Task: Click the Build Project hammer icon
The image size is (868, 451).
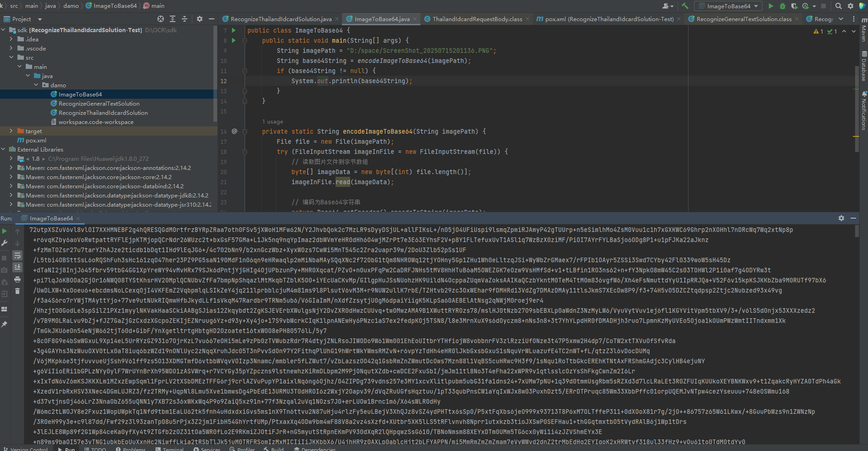Action: [x=685, y=6]
